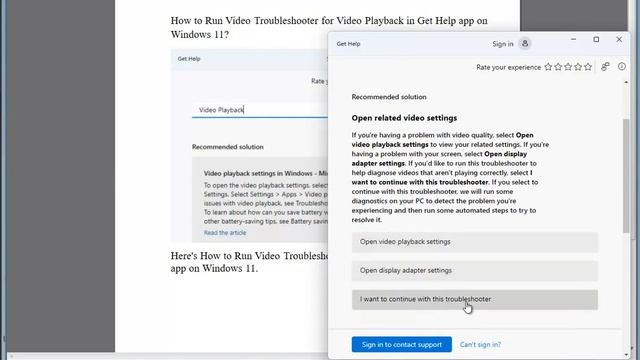Minimize the Get Help window
Viewport: 640px width, 360px height.
click(x=573, y=40)
